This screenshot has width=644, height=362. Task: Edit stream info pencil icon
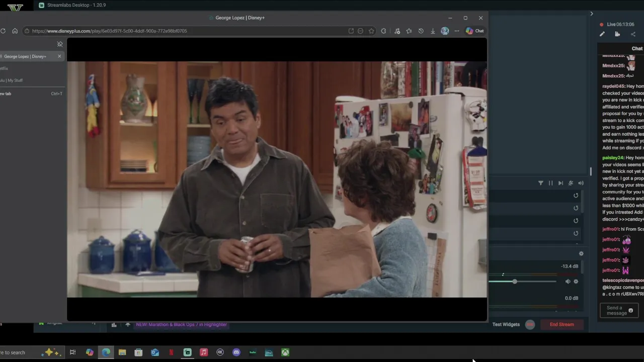[x=602, y=34]
